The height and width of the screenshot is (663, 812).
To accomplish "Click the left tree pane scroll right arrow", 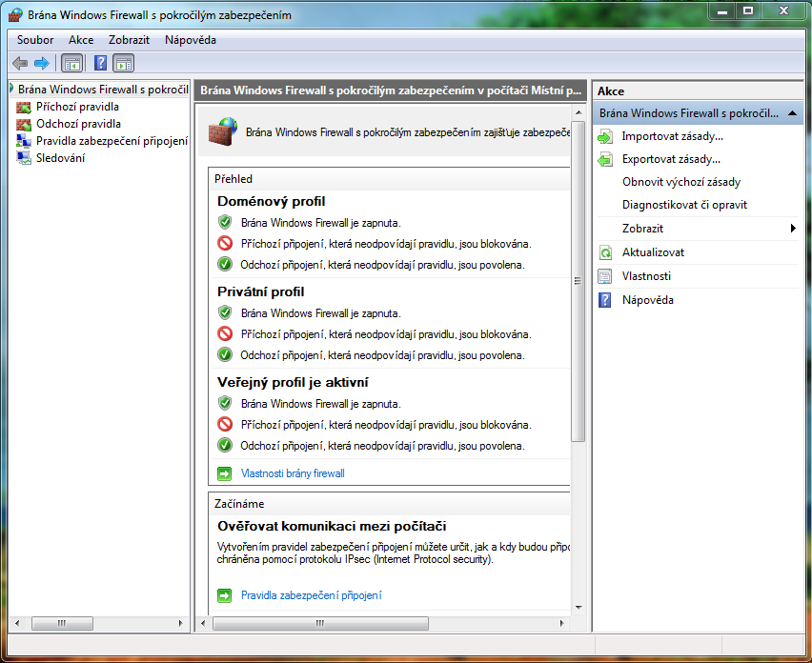I will (181, 623).
